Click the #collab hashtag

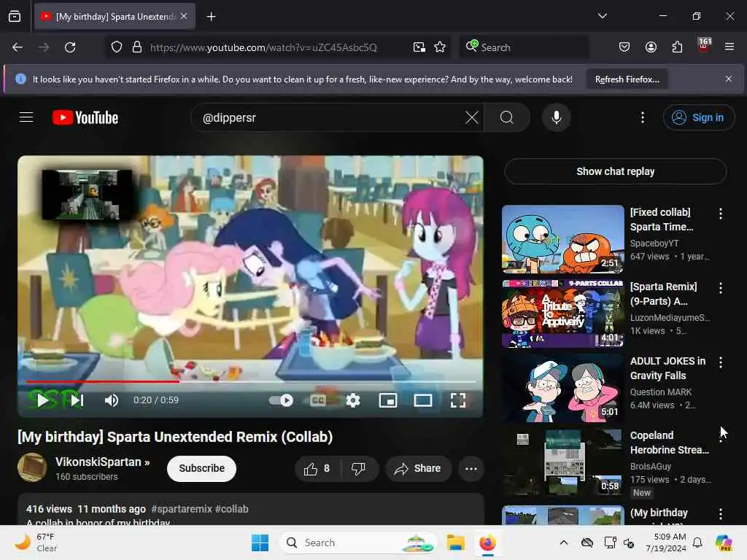point(232,509)
